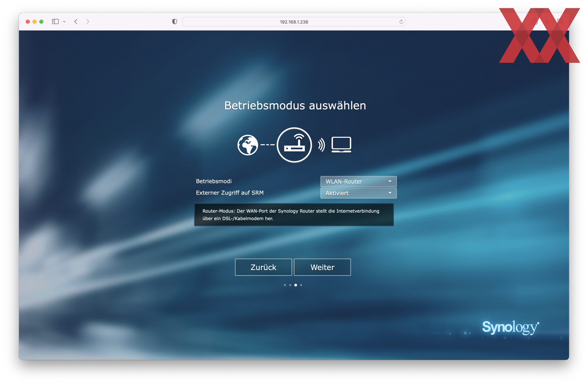Image resolution: width=588 pixels, height=385 pixels.
Task: Open the Betriebsmodi WLAN-Router dropdown
Action: click(x=358, y=181)
